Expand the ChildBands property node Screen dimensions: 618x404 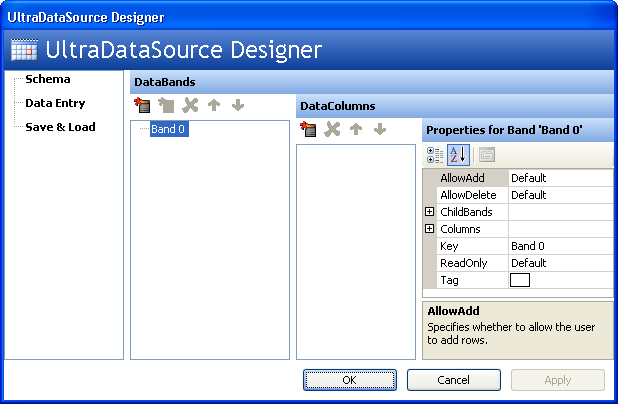(430, 212)
